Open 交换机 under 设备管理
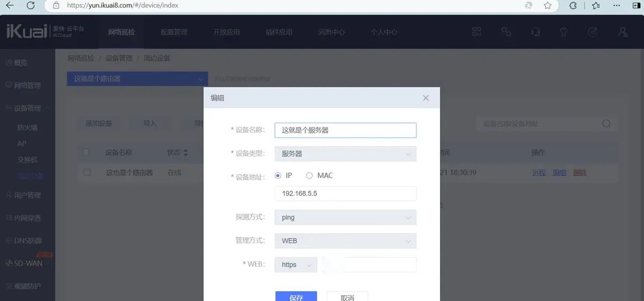 click(27, 160)
